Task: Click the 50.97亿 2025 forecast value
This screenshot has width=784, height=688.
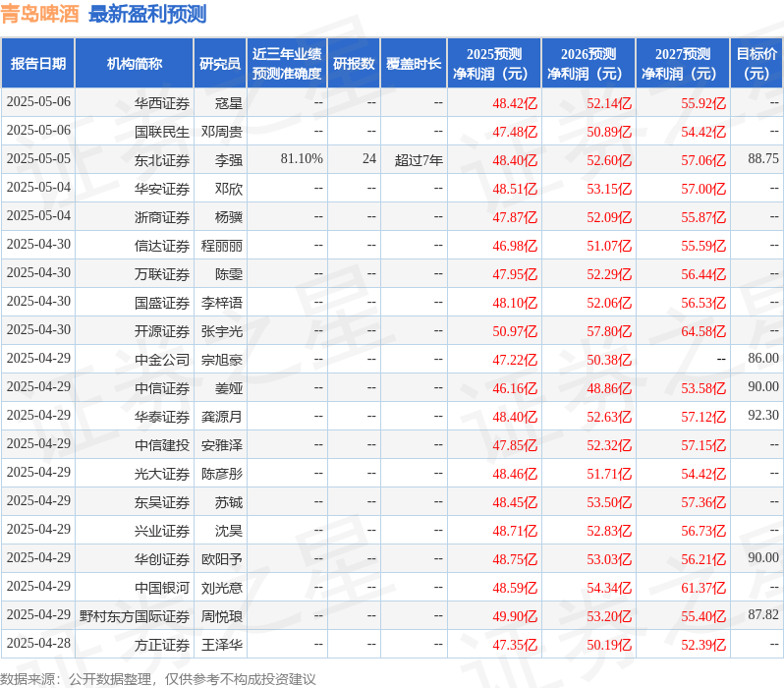Action: point(515,332)
